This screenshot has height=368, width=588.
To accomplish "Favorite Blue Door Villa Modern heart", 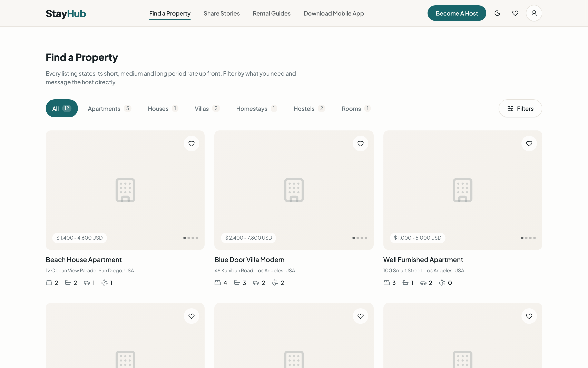I will point(360,144).
